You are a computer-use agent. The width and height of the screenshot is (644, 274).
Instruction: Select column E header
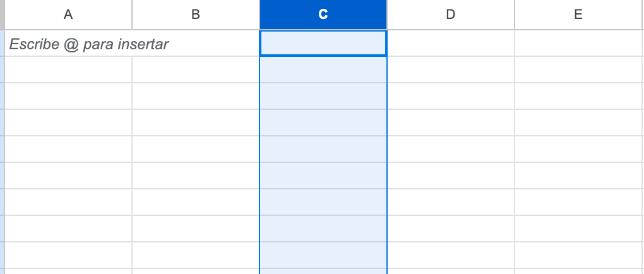(x=578, y=15)
